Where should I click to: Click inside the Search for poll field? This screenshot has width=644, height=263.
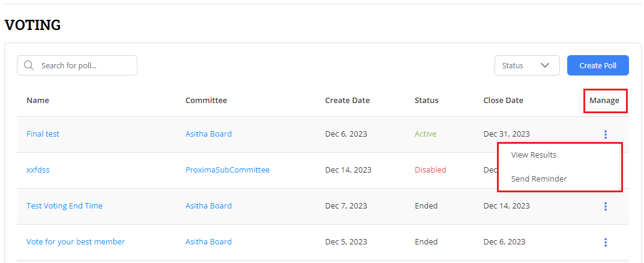click(84, 65)
